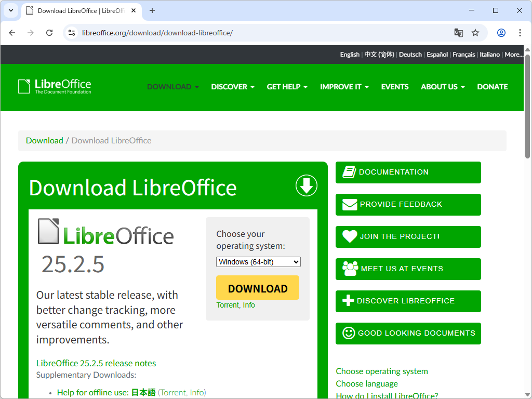Select DONATE in the navigation bar

pyautogui.click(x=492, y=87)
